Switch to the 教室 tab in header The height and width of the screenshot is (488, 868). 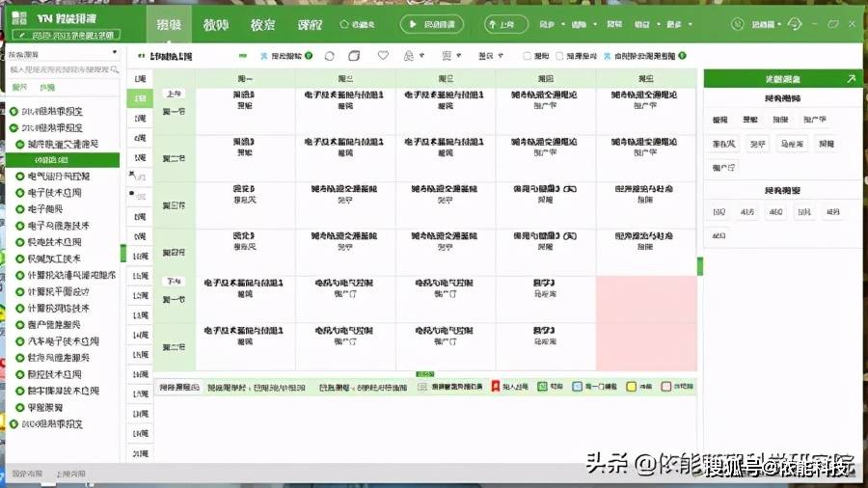pyautogui.click(x=263, y=24)
